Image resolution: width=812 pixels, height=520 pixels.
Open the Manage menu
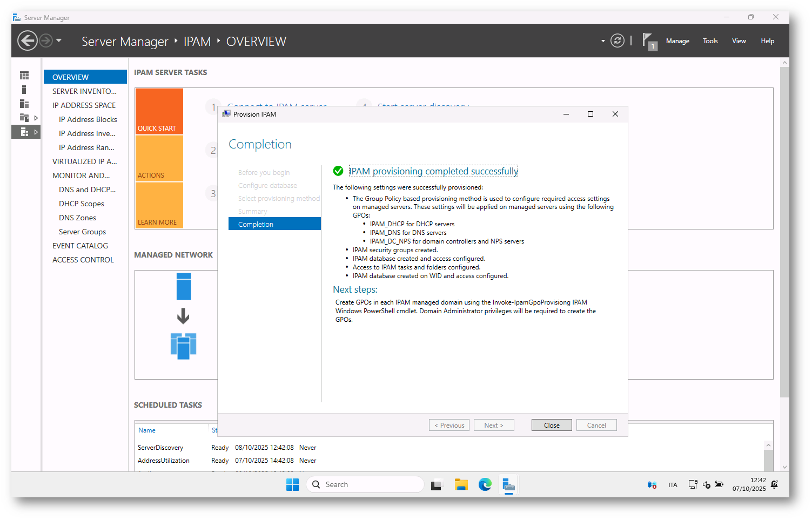click(x=677, y=41)
